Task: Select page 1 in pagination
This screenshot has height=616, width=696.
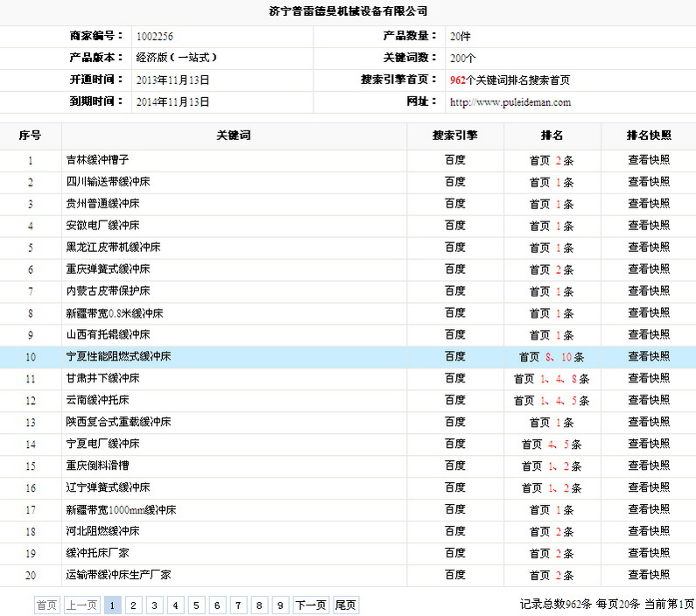Action: pyautogui.click(x=113, y=605)
